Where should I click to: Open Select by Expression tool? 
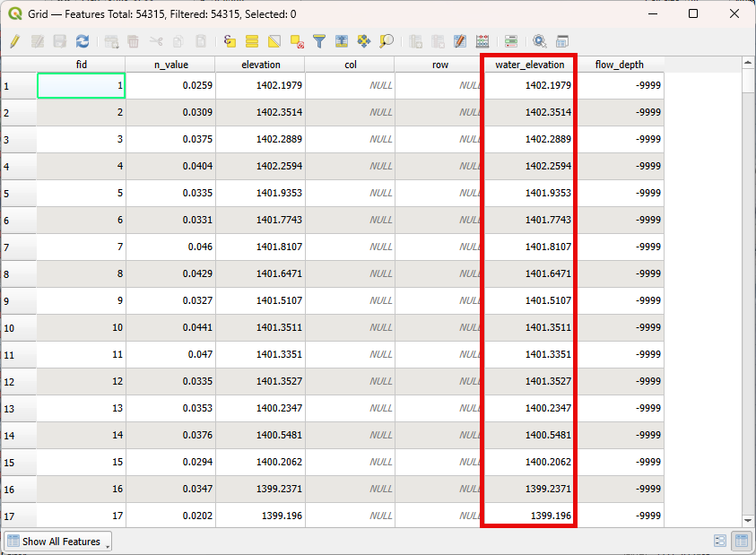230,41
